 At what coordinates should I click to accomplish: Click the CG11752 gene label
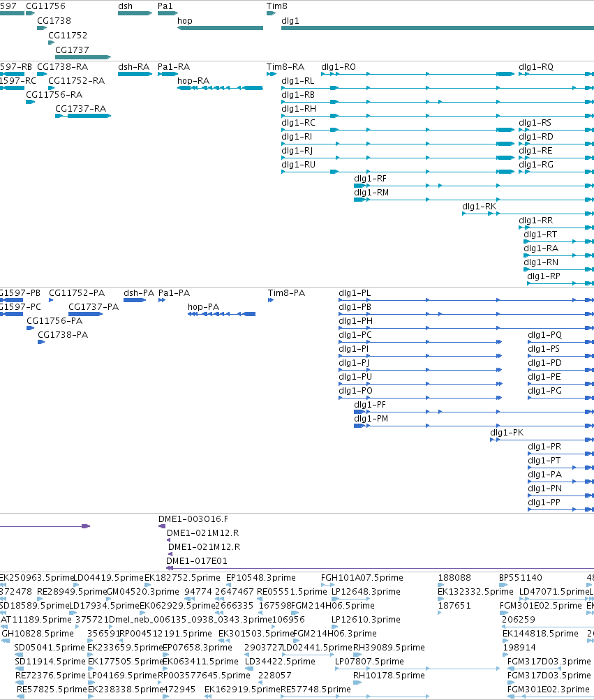tap(68, 36)
